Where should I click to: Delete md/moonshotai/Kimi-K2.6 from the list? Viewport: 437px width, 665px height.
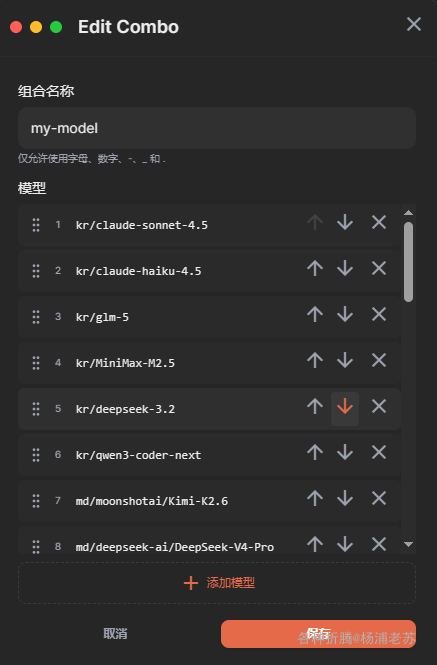click(379, 498)
